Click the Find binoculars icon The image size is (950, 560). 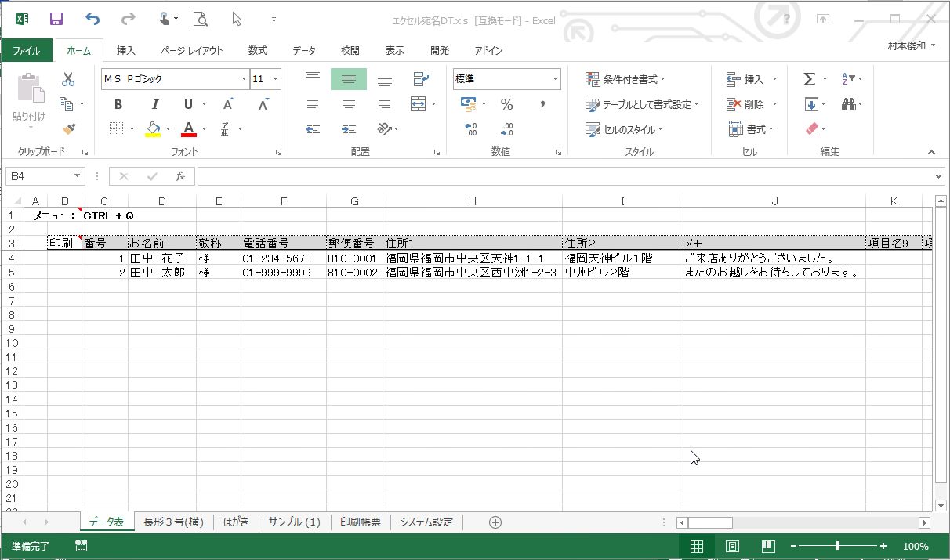[848, 104]
